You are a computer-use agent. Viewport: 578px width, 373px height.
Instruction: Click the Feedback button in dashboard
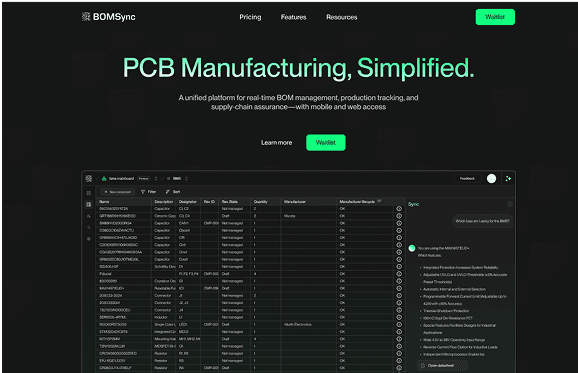click(467, 179)
